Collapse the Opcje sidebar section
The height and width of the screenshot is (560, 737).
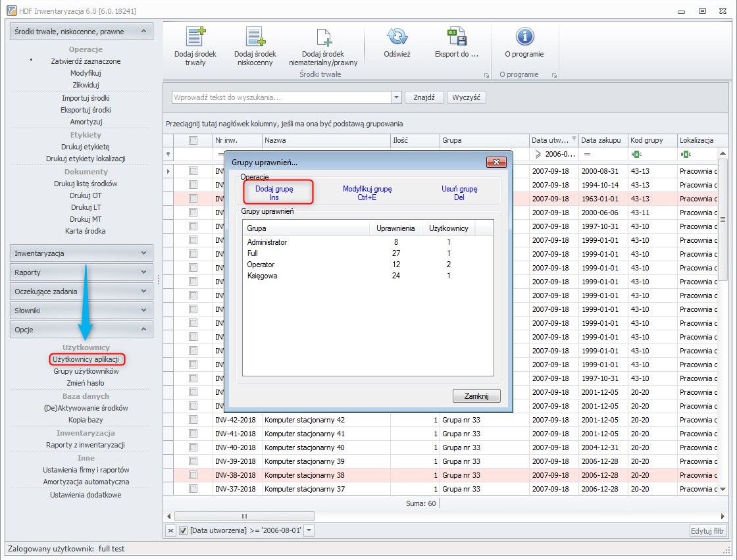(82, 329)
